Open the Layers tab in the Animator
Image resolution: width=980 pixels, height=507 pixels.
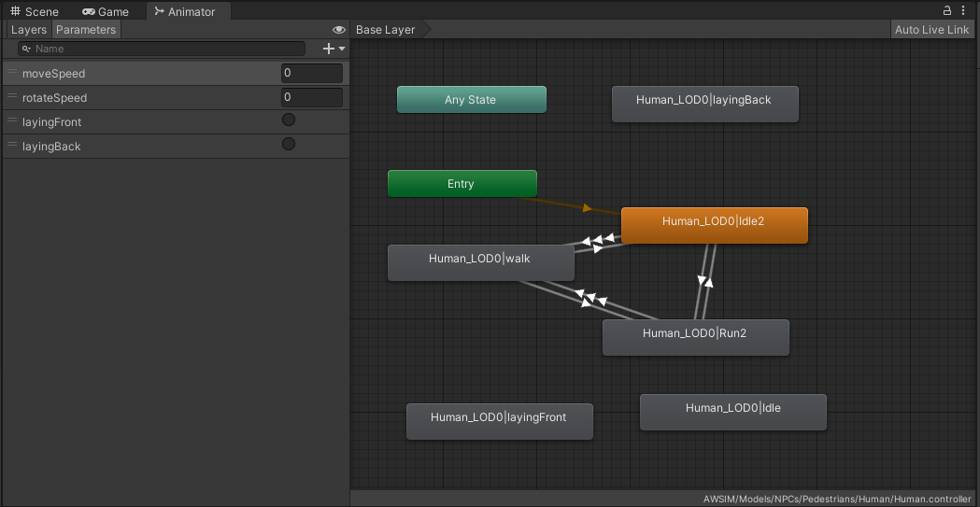pyautogui.click(x=28, y=30)
